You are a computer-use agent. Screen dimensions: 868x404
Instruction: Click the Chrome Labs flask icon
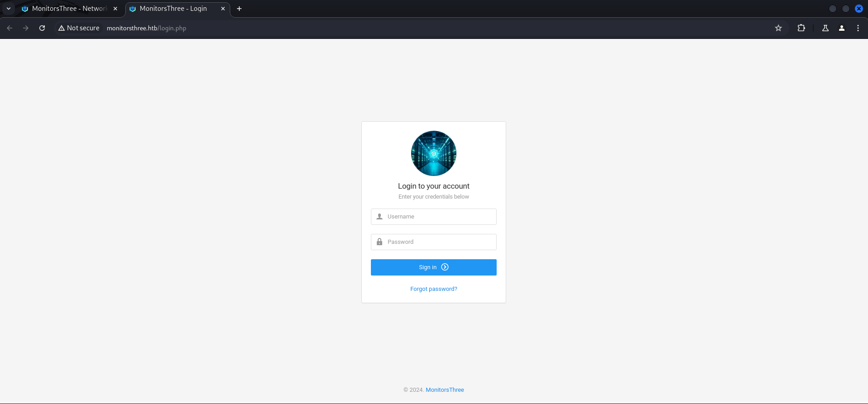(x=825, y=28)
